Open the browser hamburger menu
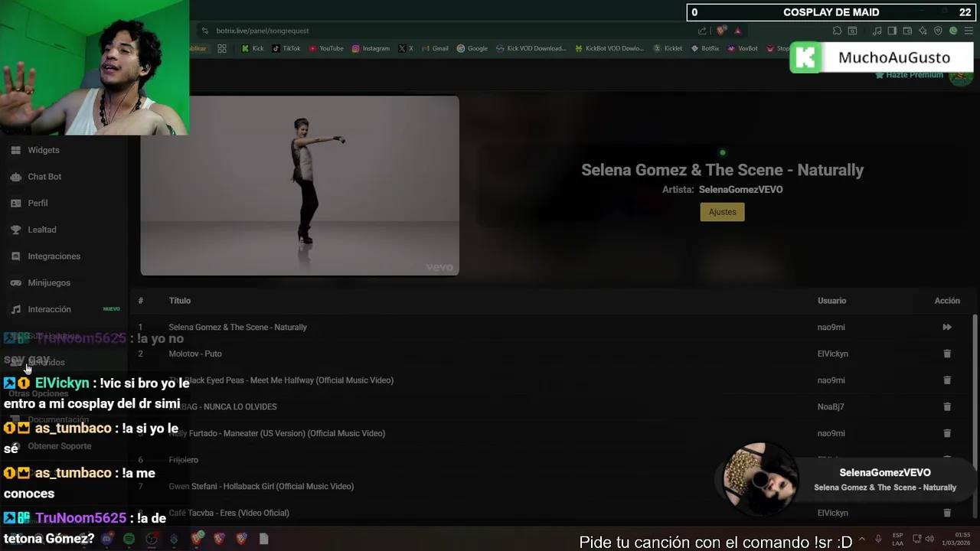The width and height of the screenshot is (980, 551). [968, 31]
